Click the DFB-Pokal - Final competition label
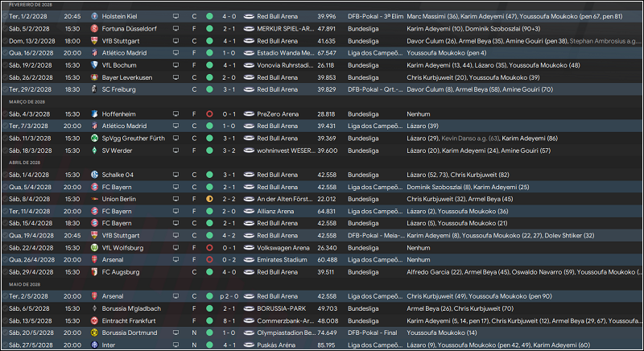The height and width of the screenshot is (351, 644). pos(373,333)
